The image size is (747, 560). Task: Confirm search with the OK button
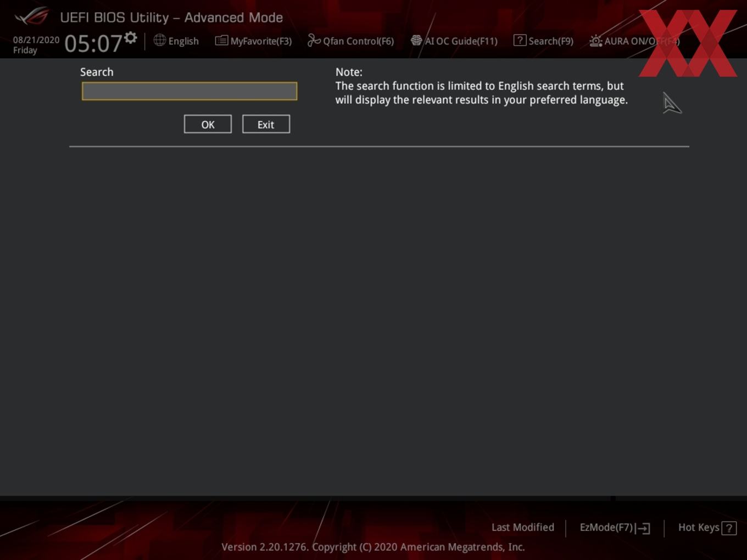coord(208,124)
